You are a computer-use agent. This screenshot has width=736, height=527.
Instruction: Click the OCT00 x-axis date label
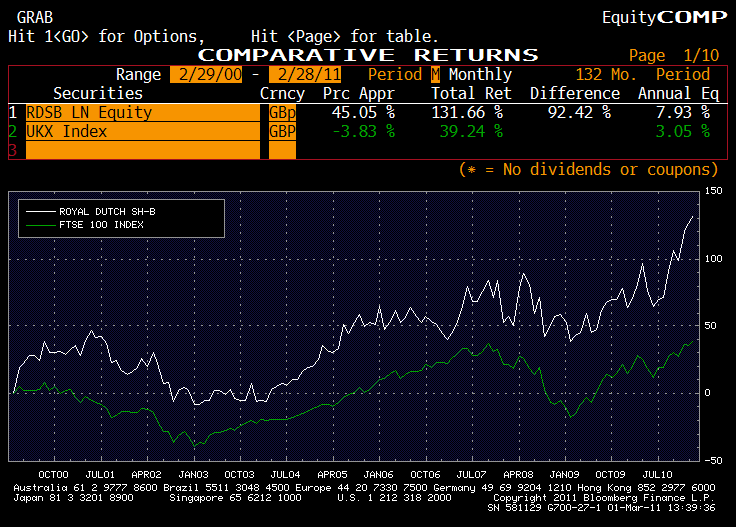pos(53,474)
